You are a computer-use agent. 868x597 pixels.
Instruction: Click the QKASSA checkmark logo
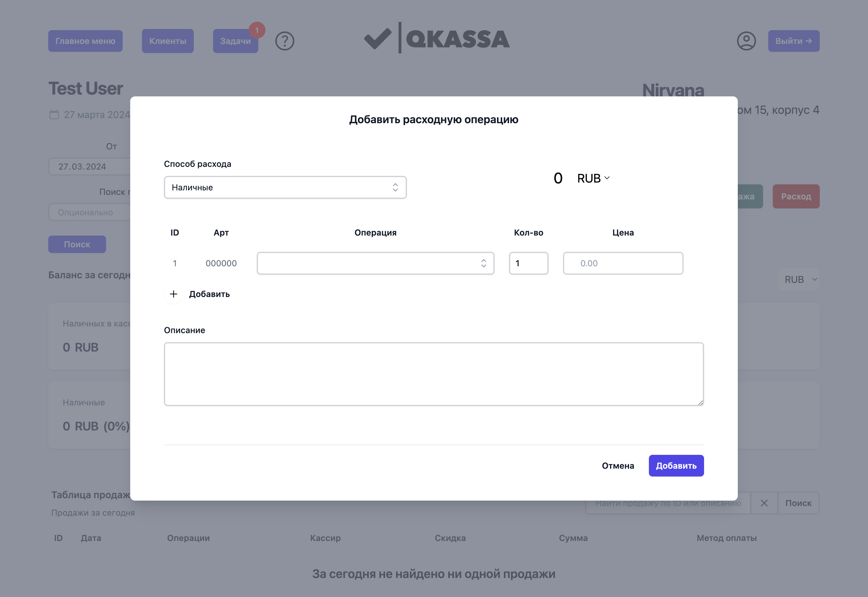pyautogui.click(x=378, y=39)
